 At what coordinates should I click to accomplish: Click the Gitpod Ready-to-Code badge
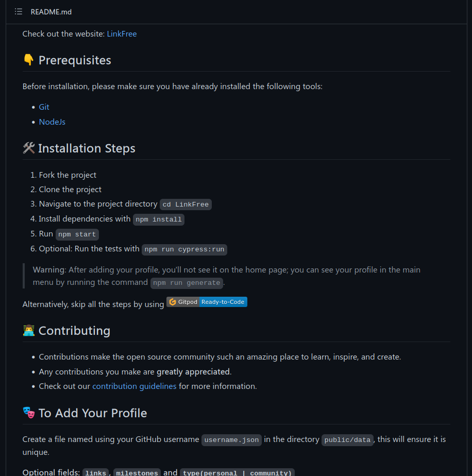click(206, 301)
